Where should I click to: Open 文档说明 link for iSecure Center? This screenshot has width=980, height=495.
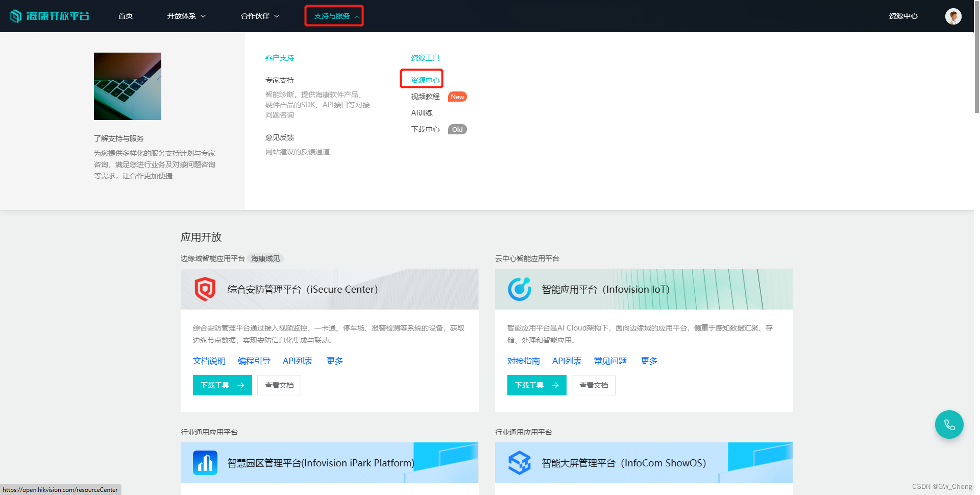point(209,361)
